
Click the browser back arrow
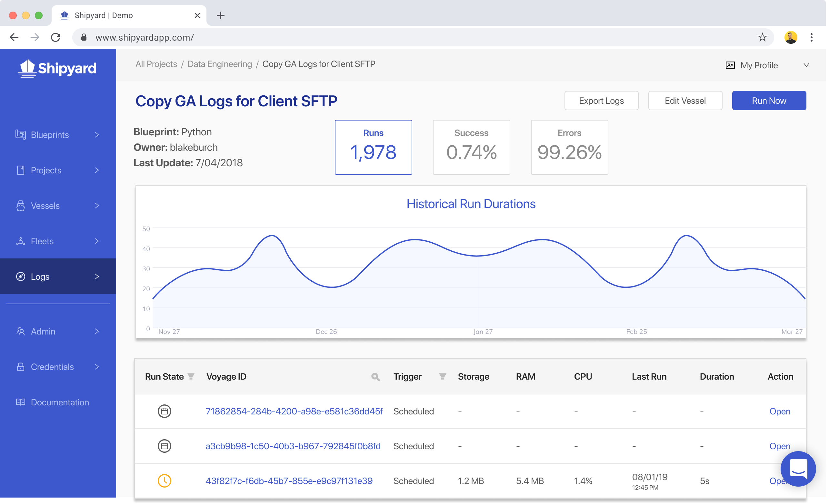click(x=14, y=37)
